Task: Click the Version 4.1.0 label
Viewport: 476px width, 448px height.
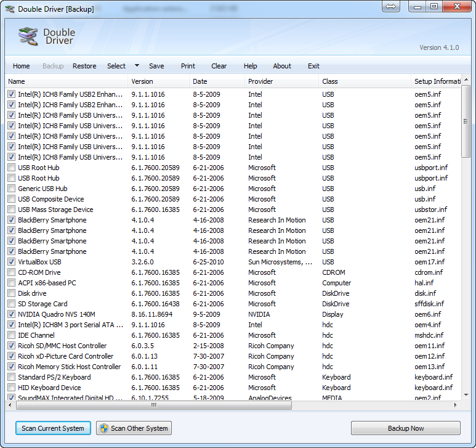Action: point(439,47)
